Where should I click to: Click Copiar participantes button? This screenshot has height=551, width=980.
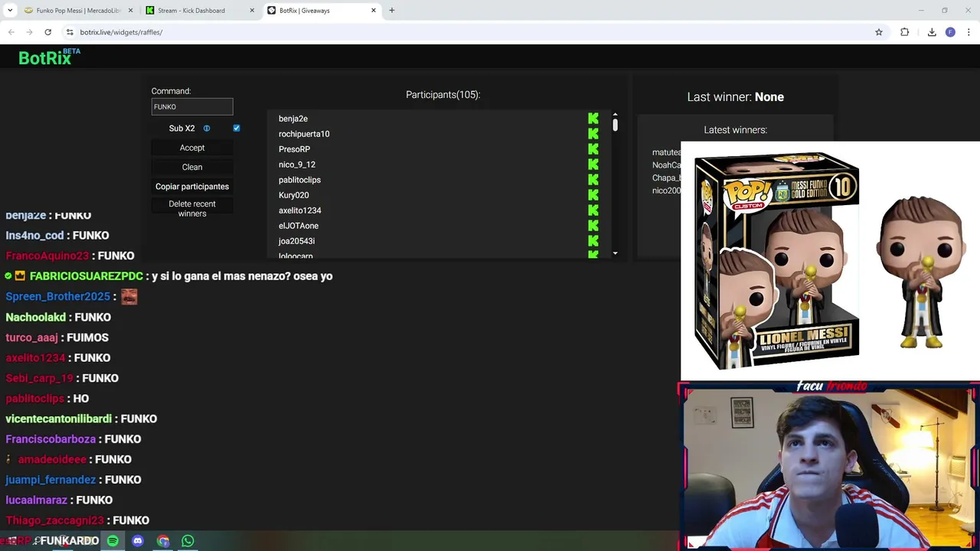click(192, 186)
